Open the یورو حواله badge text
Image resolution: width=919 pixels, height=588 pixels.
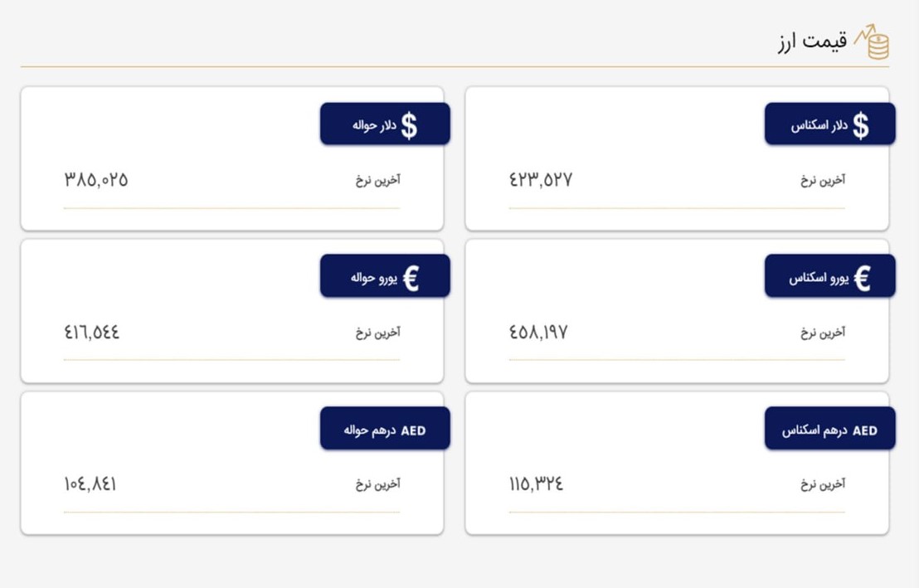click(x=374, y=278)
